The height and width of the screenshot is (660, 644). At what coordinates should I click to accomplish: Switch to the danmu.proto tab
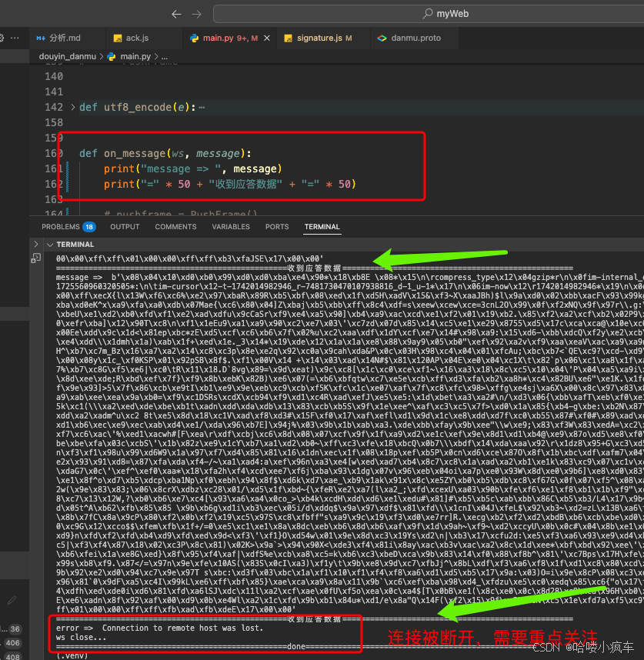[x=415, y=38]
